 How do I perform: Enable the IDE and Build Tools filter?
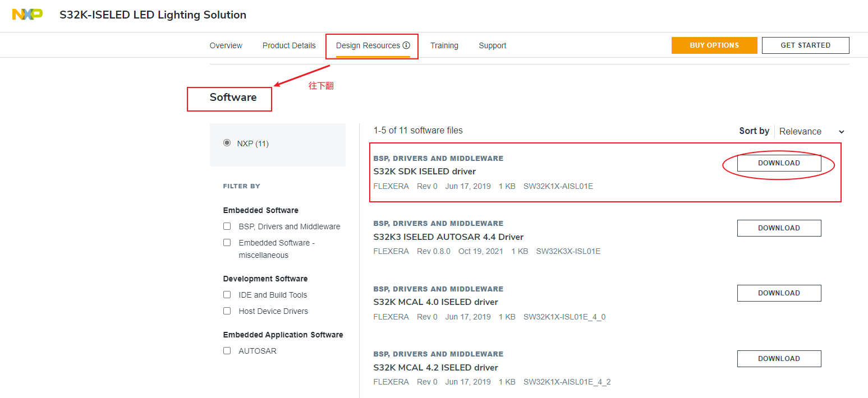(x=227, y=295)
